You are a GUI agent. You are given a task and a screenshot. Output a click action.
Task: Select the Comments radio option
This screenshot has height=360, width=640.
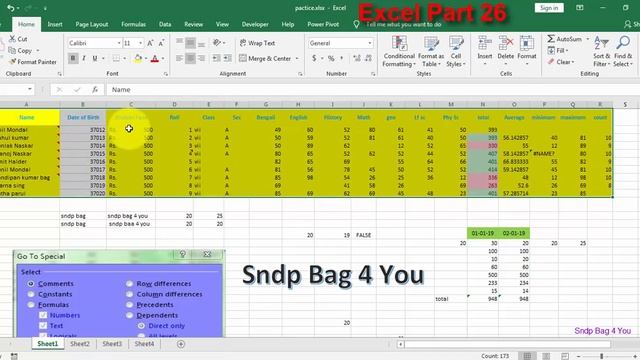31,283
